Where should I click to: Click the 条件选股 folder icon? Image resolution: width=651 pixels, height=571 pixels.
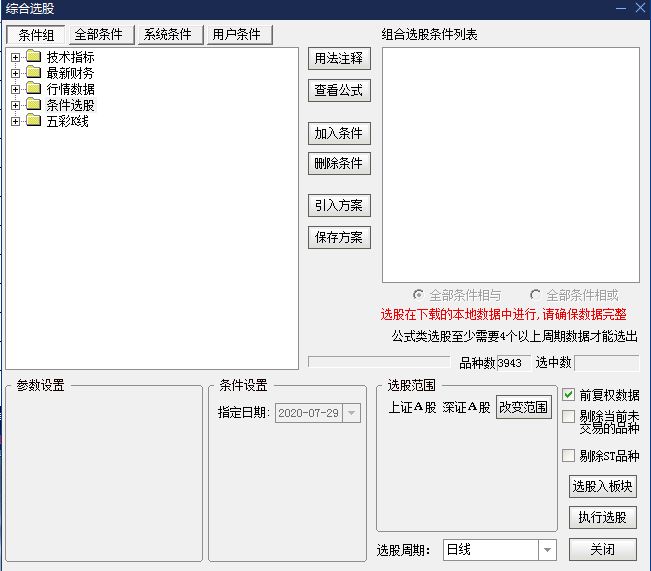point(34,105)
